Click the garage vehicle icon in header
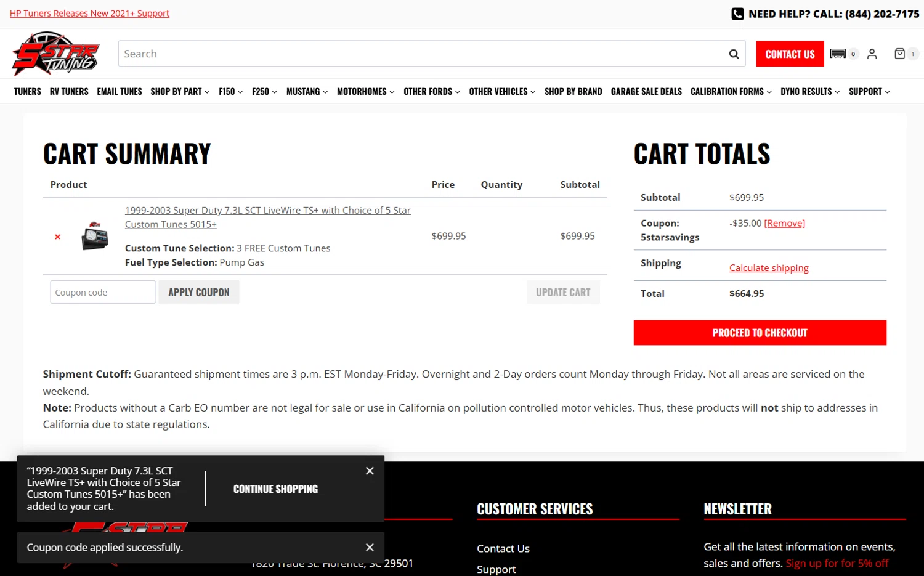The image size is (924, 576). (x=838, y=54)
